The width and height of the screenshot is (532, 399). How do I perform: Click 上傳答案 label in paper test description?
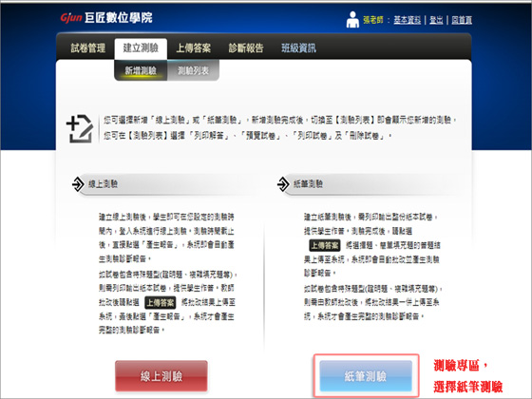325,245
